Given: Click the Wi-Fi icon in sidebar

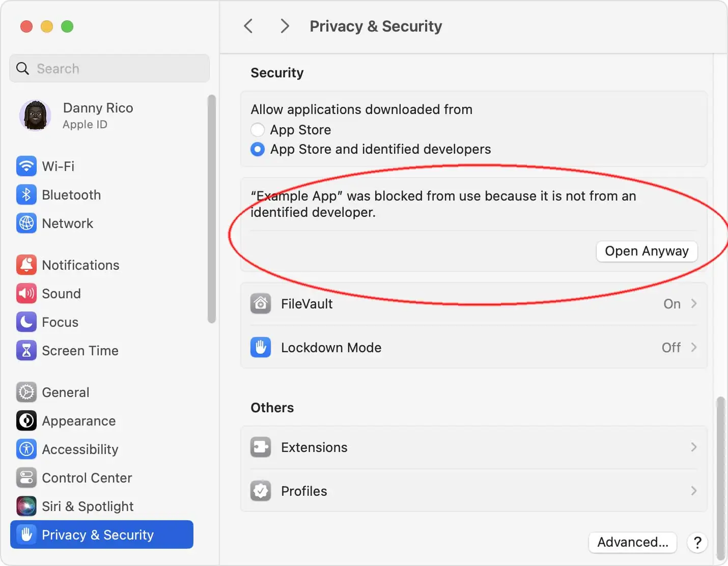Looking at the screenshot, I should click(26, 166).
